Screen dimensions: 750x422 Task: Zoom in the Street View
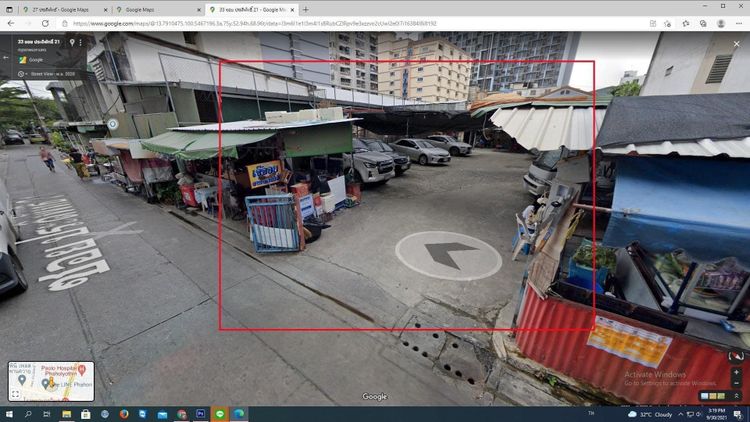(737, 372)
